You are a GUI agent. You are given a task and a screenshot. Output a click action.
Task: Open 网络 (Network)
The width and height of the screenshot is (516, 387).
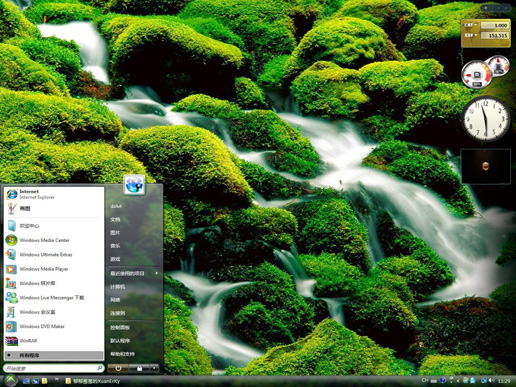click(115, 300)
